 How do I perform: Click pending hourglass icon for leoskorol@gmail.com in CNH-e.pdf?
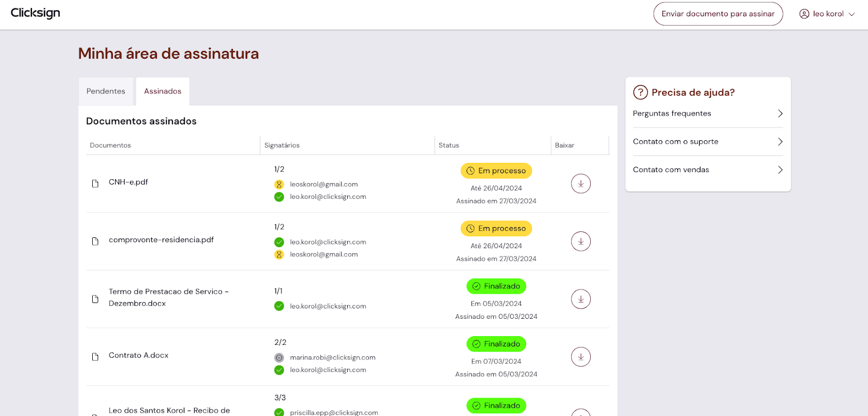coord(279,185)
